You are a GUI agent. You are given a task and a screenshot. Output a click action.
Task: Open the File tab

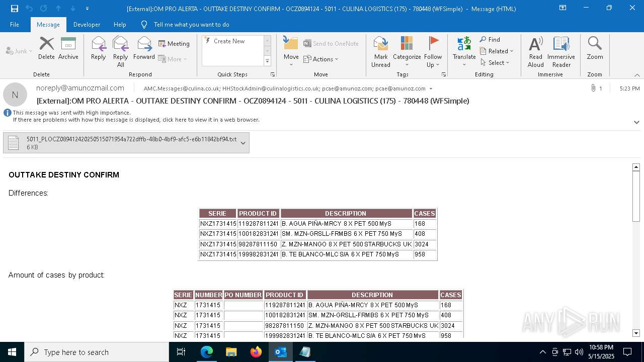pyautogui.click(x=15, y=24)
